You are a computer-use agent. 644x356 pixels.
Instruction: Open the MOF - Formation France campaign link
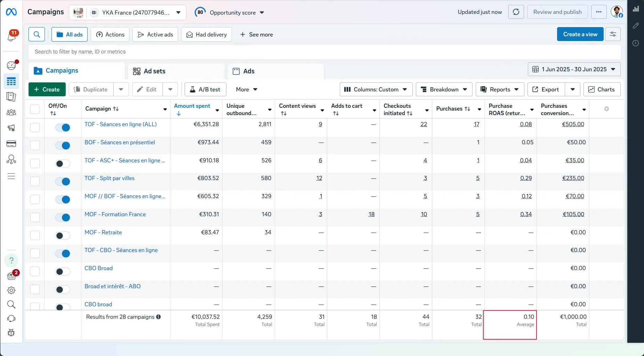click(115, 214)
